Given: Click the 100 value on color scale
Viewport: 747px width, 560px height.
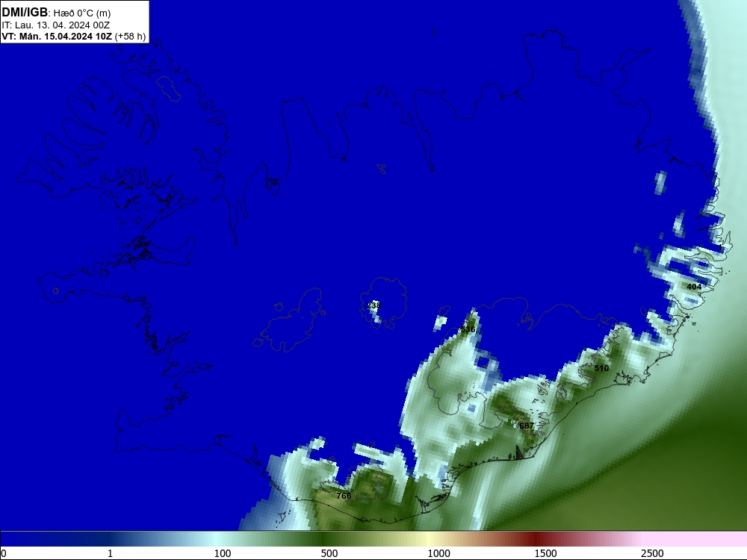Looking at the screenshot, I should [223, 553].
